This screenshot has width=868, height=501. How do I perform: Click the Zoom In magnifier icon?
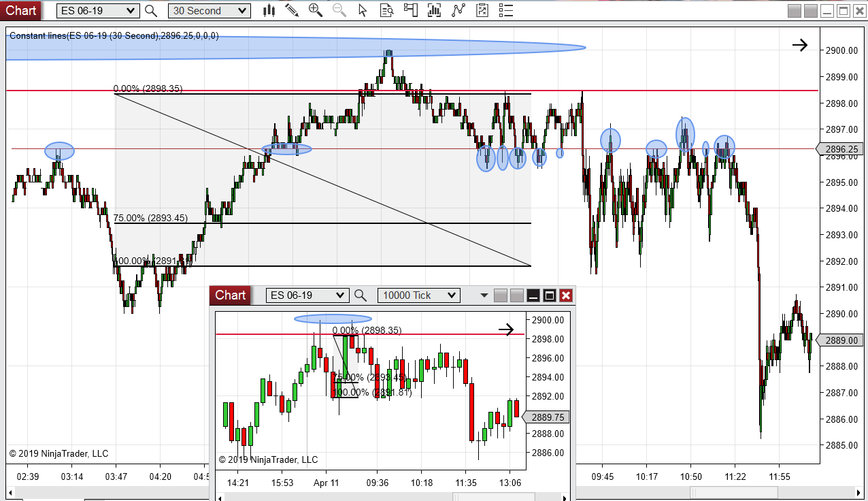[x=316, y=10]
